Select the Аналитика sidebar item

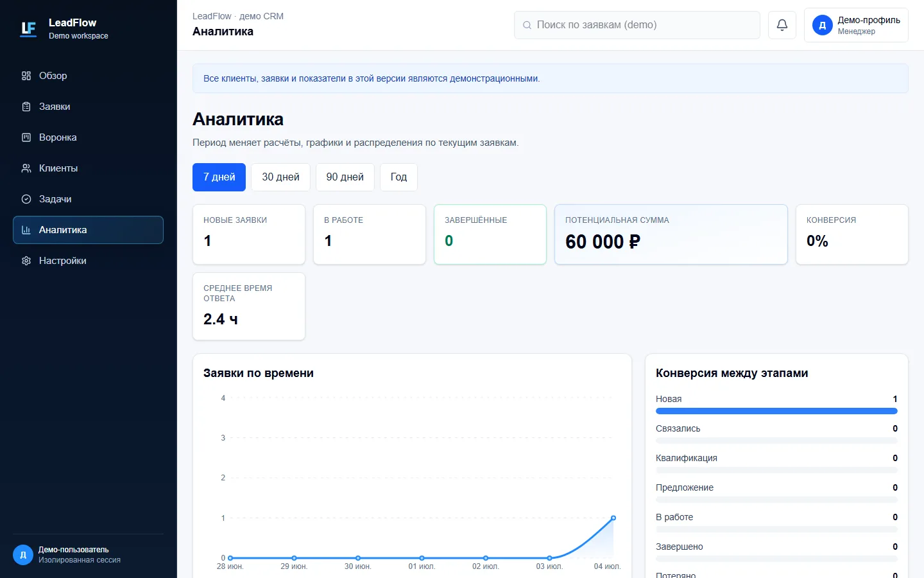[88, 230]
